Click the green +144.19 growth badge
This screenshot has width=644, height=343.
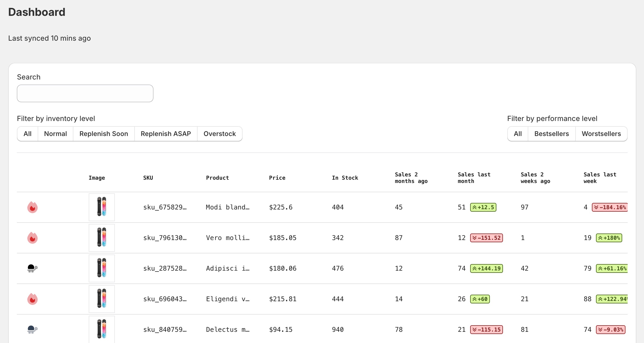point(486,268)
